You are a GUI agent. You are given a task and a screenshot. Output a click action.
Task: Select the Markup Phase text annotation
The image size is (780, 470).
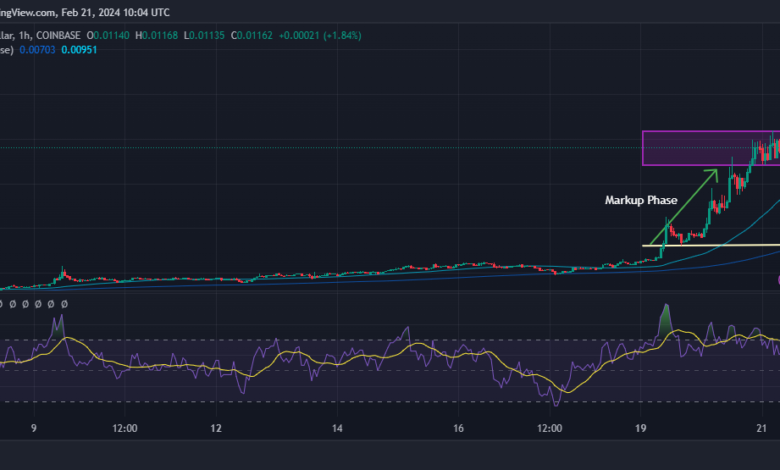[641, 200]
